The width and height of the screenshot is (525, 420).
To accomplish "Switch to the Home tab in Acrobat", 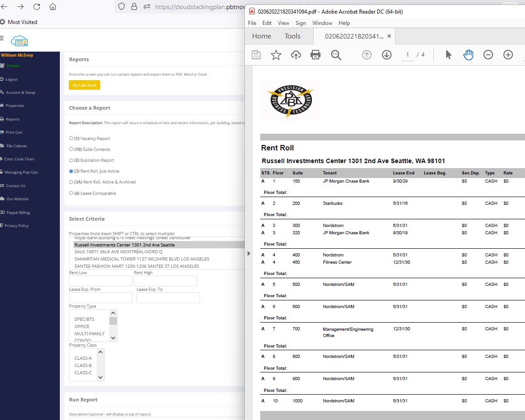I will pos(262,36).
